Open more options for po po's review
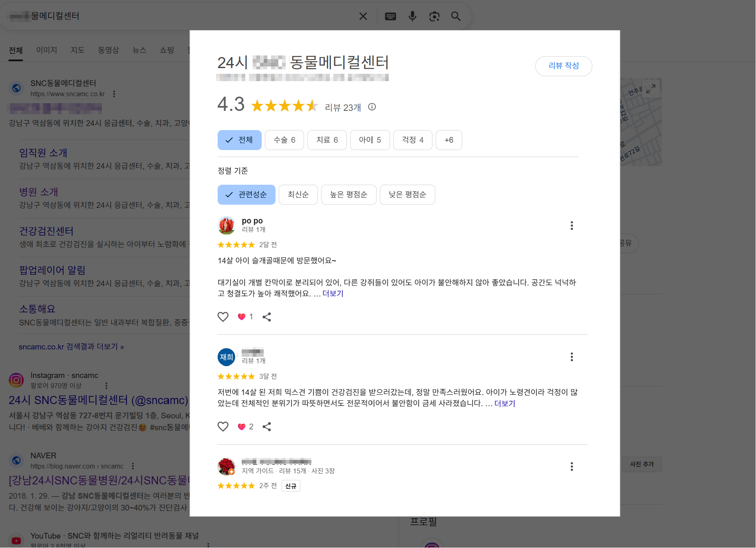 [571, 226]
